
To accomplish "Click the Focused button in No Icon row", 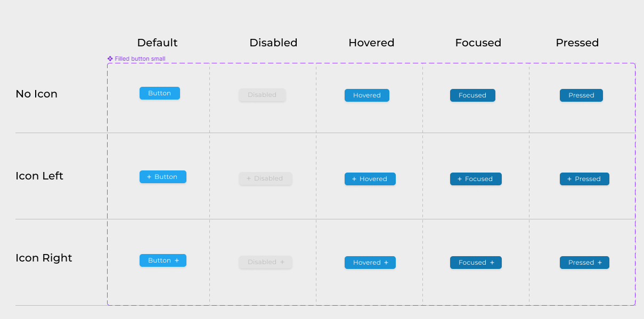I will tap(472, 95).
